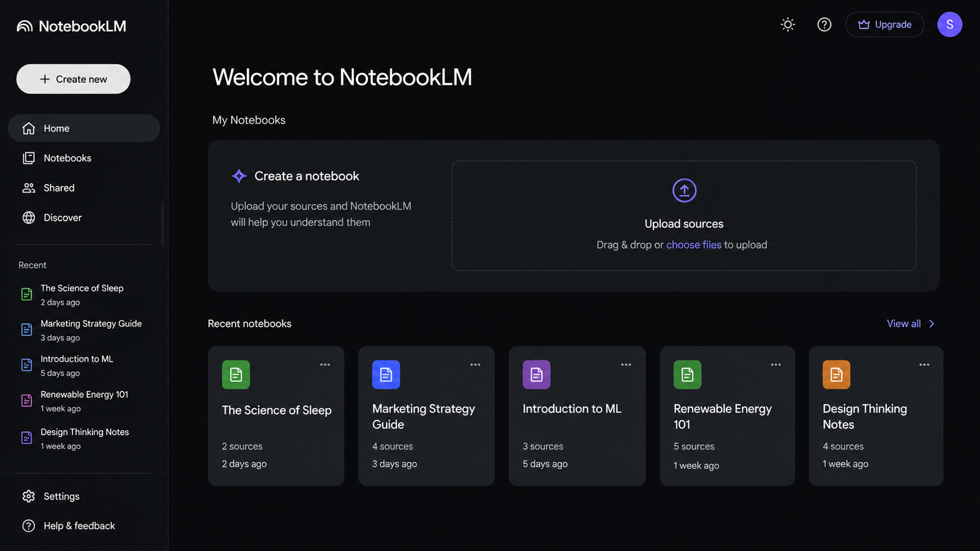Open the three-dot menu on Design Thinking Notes card
The height and width of the screenshot is (551, 980).
pos(924,364)
